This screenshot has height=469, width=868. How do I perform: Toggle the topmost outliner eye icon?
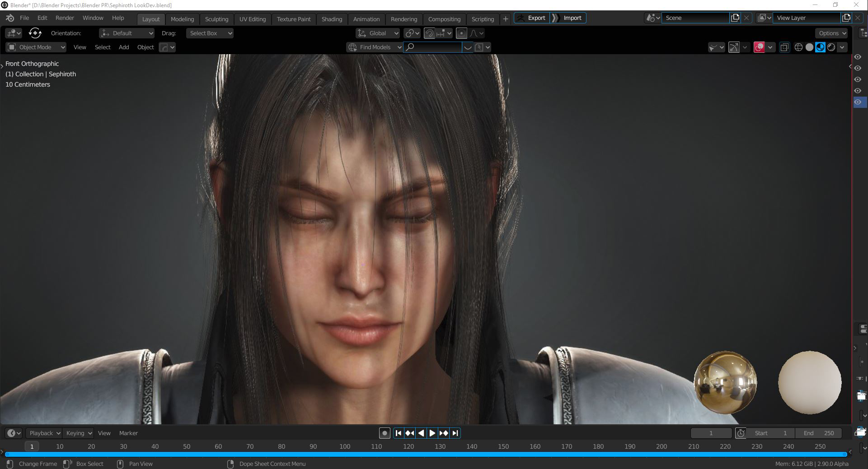858,57
